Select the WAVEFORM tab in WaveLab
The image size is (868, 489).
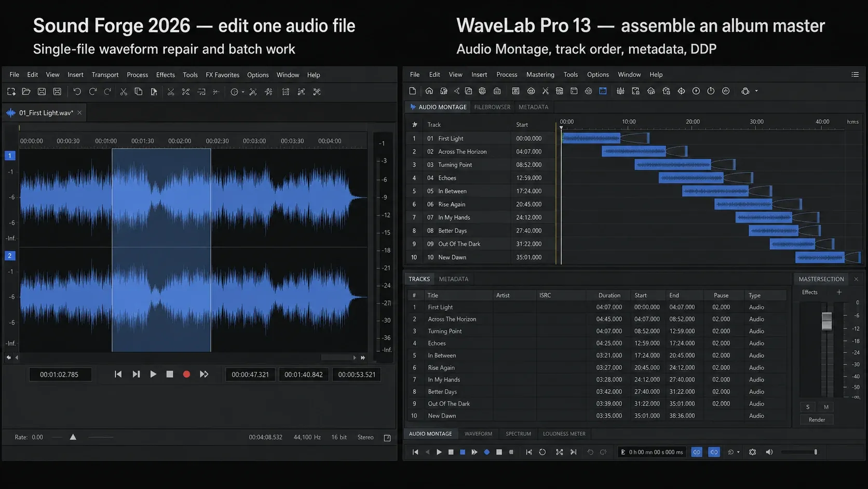(x=478, y=434)
